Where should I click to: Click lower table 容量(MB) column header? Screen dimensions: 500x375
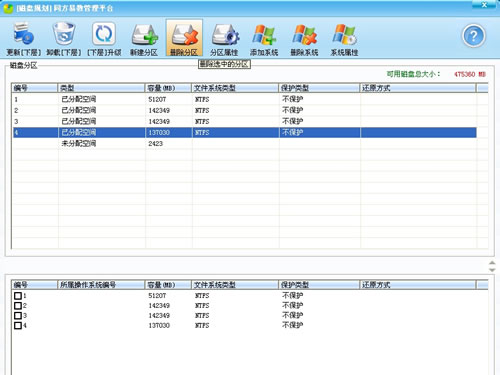click(168, 285)
